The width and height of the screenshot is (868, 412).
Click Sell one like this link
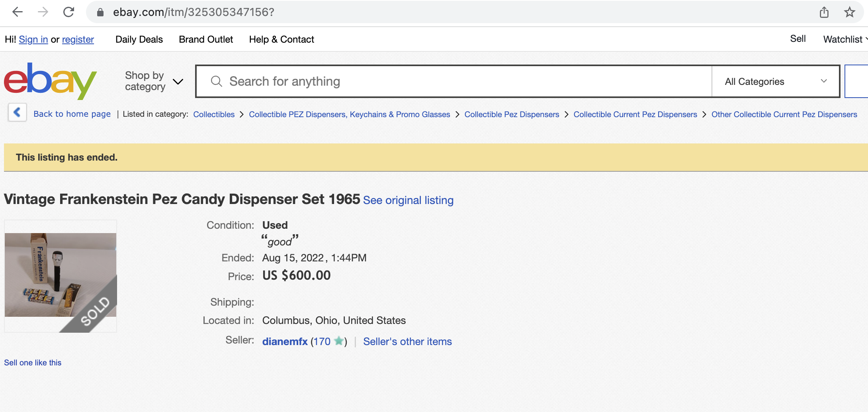click(33, 363)
